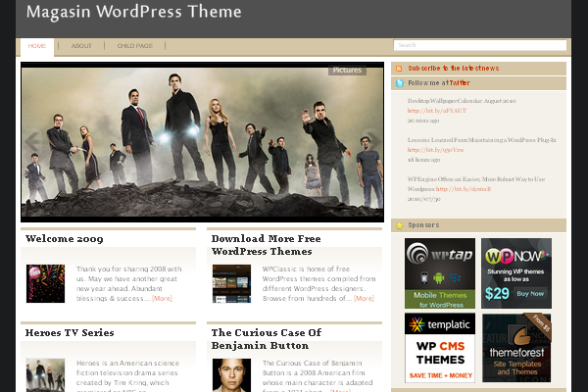This screenshot has width=588, height=392.
Task: Click the tweet text 'Desktop Wallpaper Calendar: August 2010'
Action: pos(462,101)
